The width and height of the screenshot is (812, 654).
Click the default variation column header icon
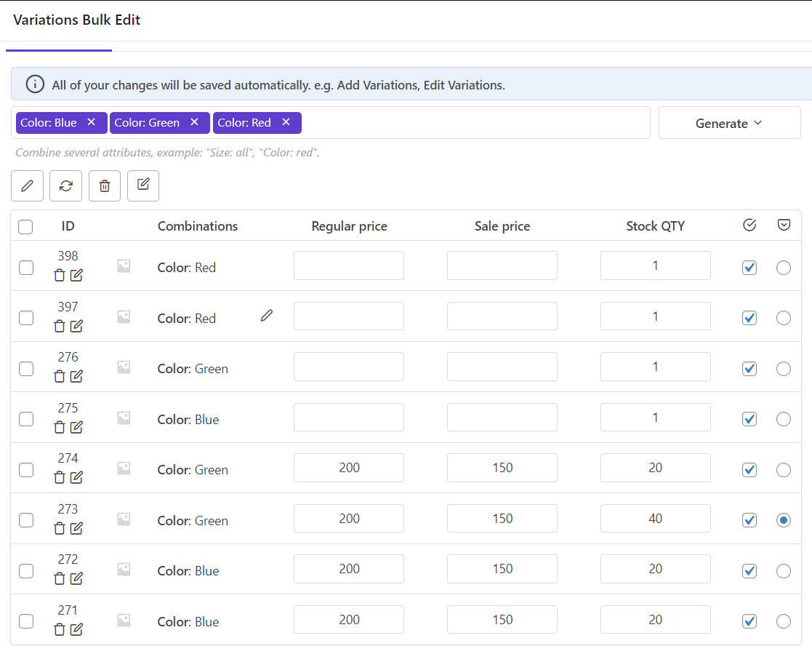(x=784, y=225)
